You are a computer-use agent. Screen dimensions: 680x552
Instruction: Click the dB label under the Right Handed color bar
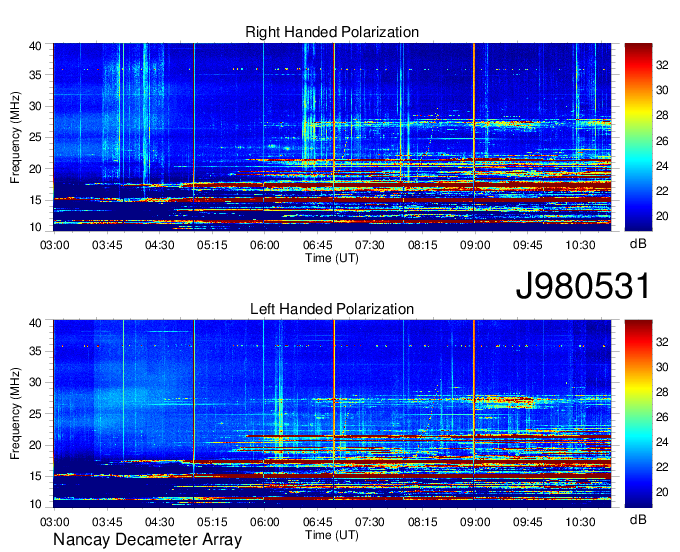pyautogui.click(x=638, y=244)
